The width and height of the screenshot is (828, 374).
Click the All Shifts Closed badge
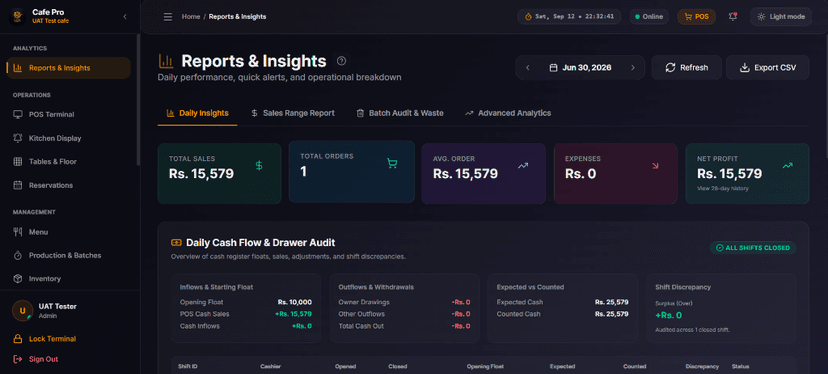coord(753,248)
